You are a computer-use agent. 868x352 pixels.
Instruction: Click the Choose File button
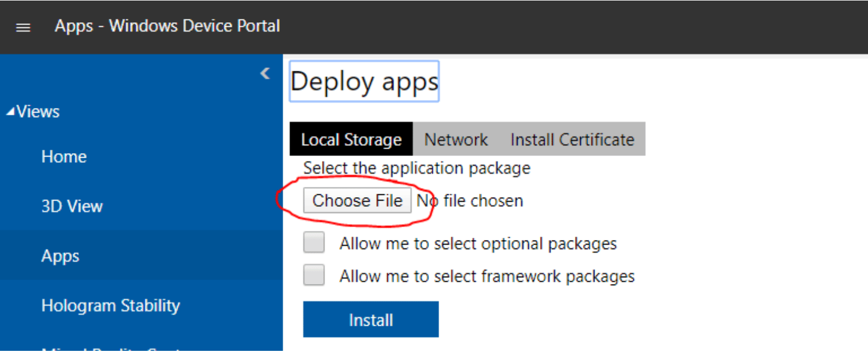point(357,201)
